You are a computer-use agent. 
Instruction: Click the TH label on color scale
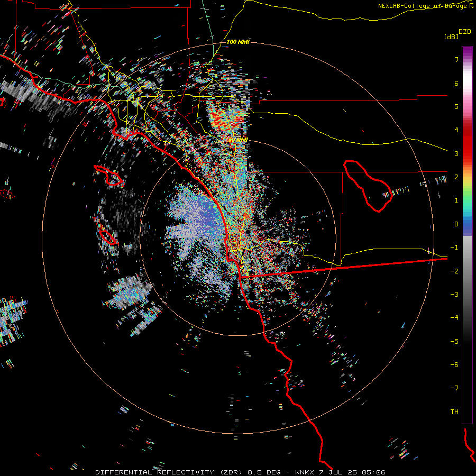(454, 412)
